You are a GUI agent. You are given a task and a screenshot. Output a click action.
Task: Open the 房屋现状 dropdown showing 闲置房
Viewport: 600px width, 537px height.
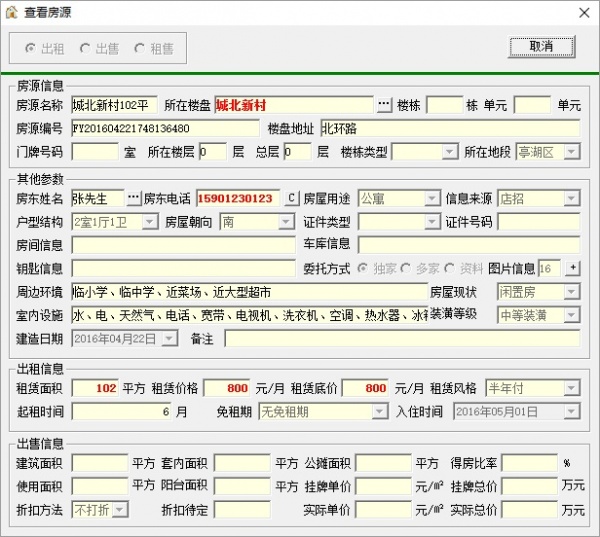572,292
